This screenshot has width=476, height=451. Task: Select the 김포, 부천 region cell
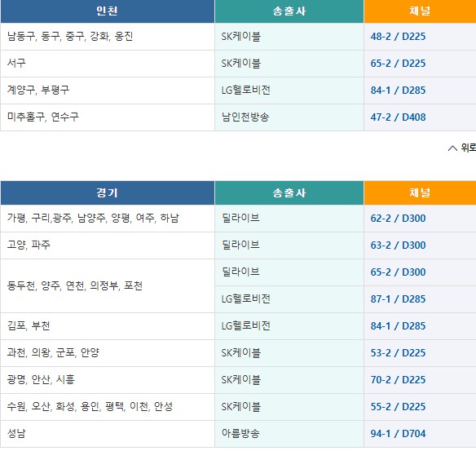click(x=108, y=326)
